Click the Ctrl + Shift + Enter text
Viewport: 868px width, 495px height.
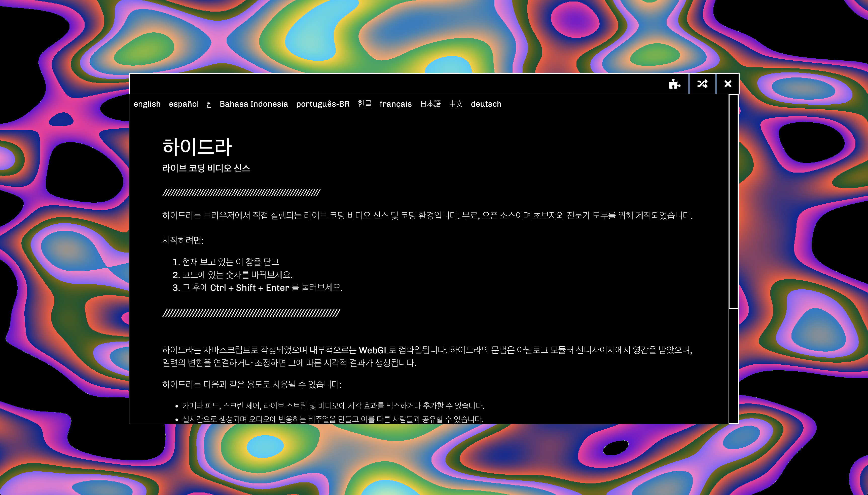pyautogui.click(x=249, y=287)
